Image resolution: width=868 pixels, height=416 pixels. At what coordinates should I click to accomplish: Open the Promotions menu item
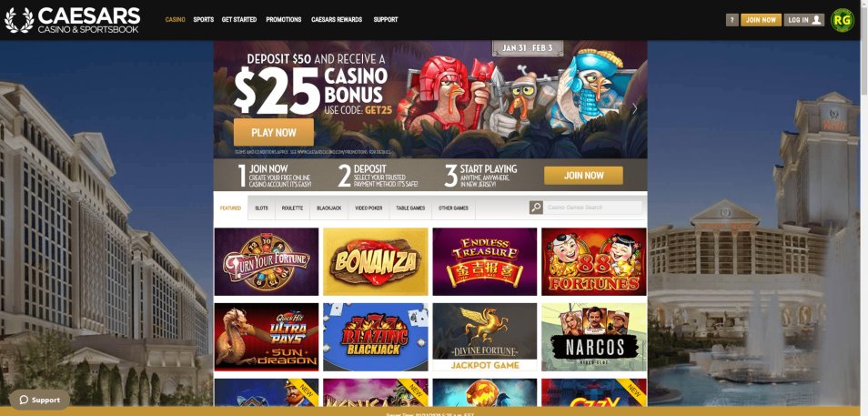(284, 19)
